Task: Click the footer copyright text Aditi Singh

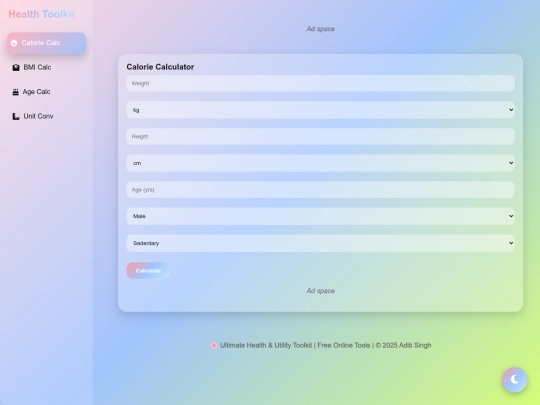Action: point(415,345)
